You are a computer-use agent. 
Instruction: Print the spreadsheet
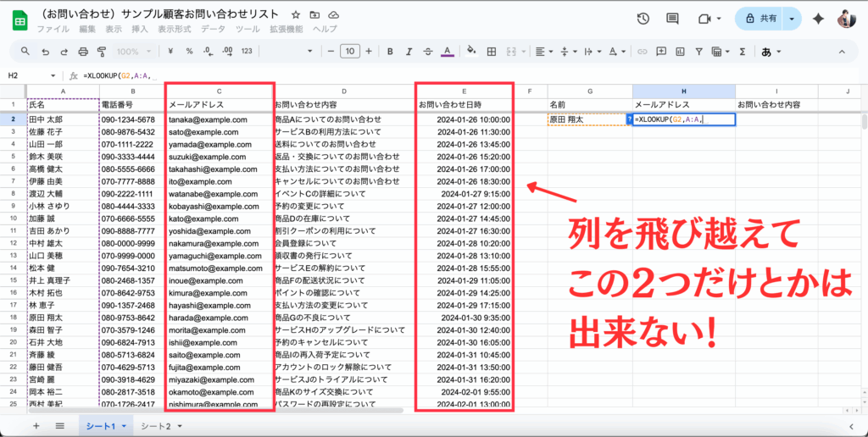[83, 52]
